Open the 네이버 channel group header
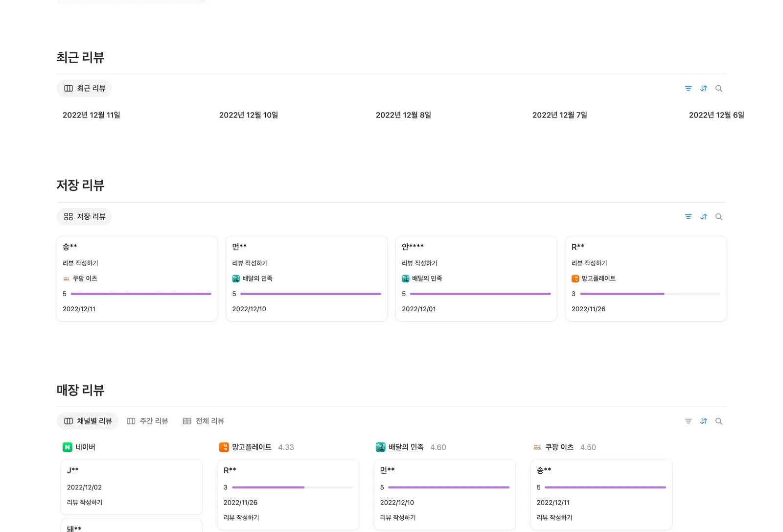The height and width of the screenshot is (532, 783). coord(79,447)
